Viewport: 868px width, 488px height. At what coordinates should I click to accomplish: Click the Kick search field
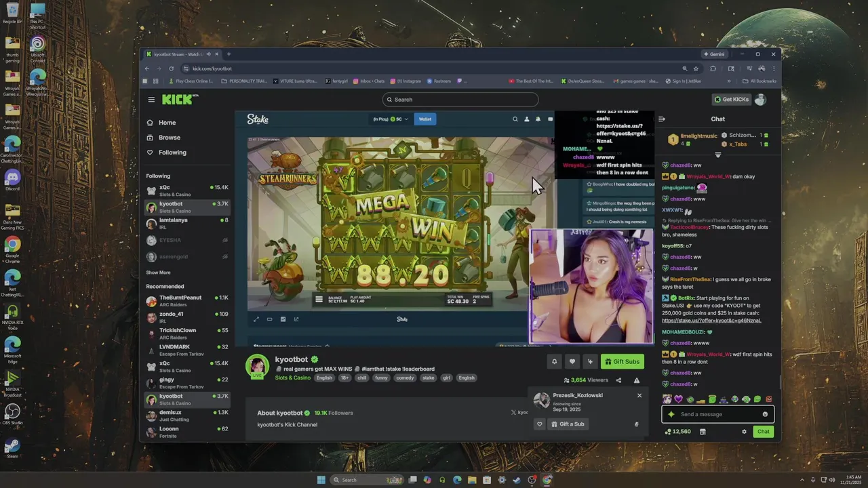pos(460,100)
